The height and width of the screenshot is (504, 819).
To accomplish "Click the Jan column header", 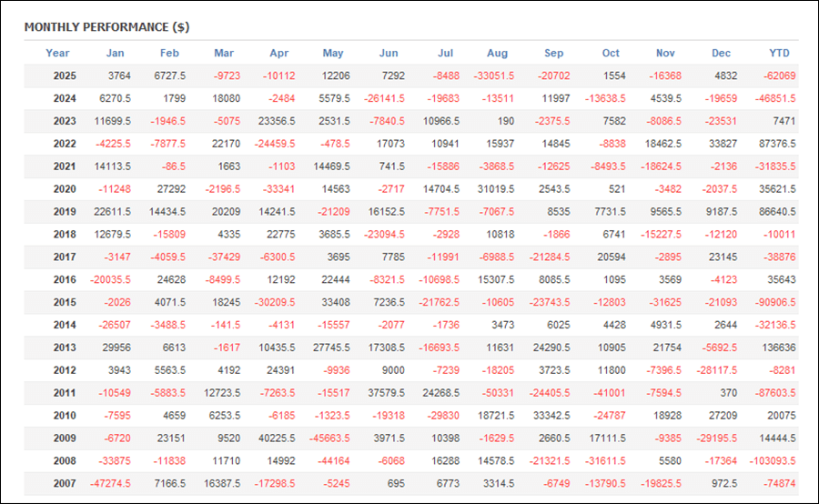I will point(115,53).
